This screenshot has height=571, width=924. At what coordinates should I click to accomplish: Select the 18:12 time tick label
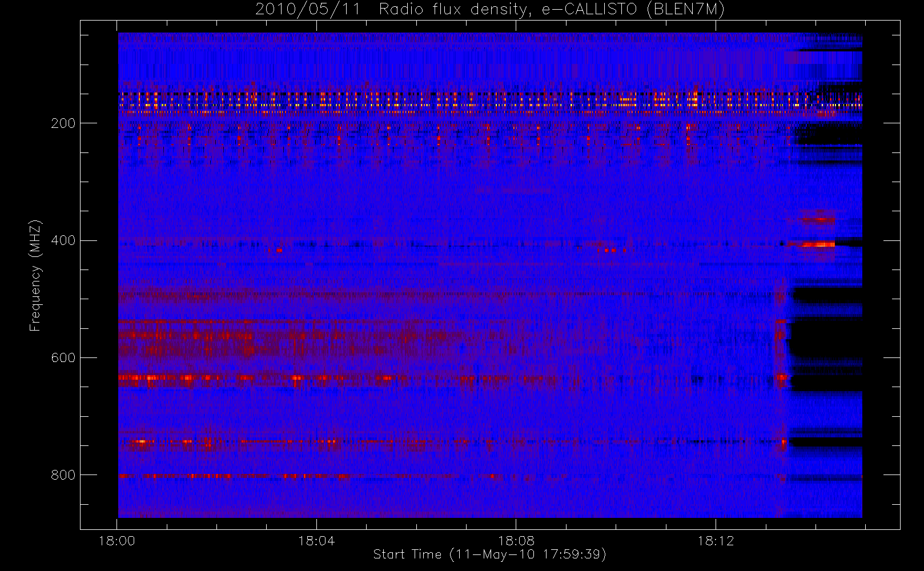(716, 541)
